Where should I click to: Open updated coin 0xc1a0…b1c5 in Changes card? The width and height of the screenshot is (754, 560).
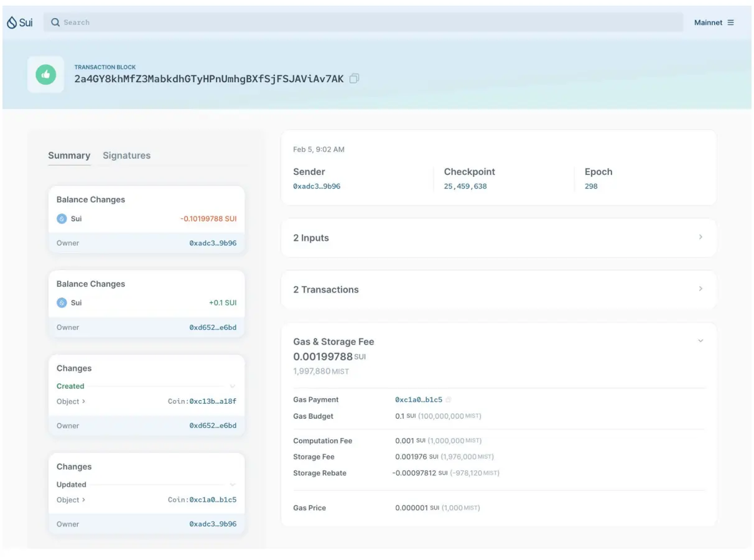tap(213, 500)
